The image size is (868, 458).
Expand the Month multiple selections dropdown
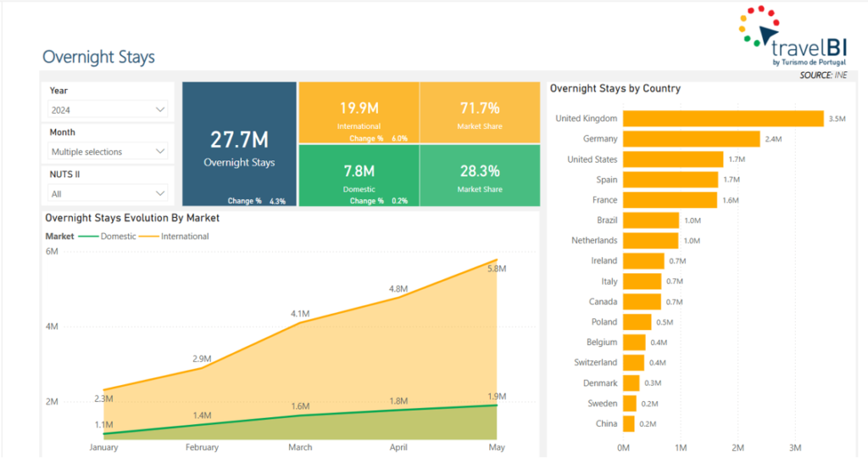click(x=108, y=151)
